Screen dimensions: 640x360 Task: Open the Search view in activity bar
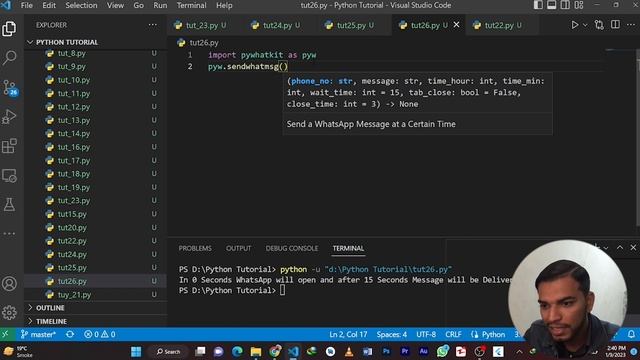(x=9, y=58)
